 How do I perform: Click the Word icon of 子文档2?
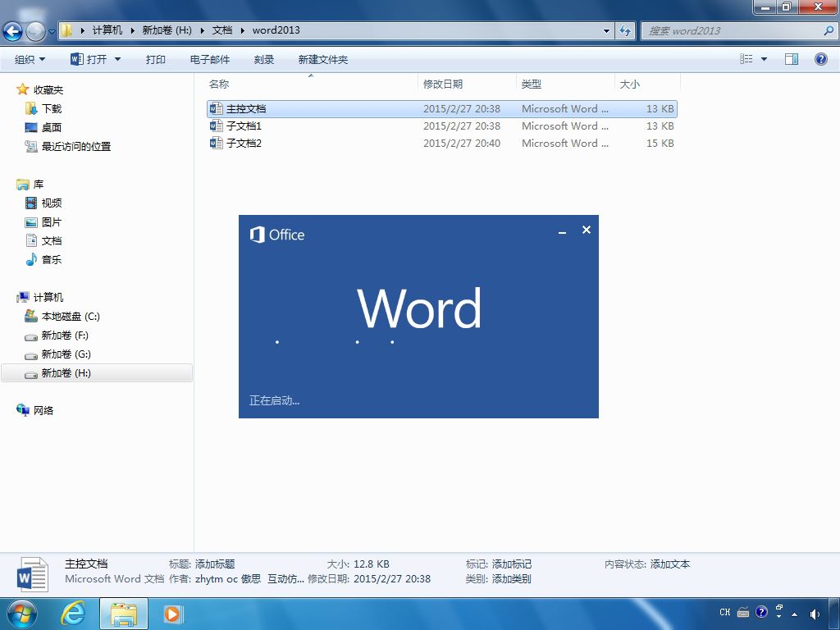(216, 143)
